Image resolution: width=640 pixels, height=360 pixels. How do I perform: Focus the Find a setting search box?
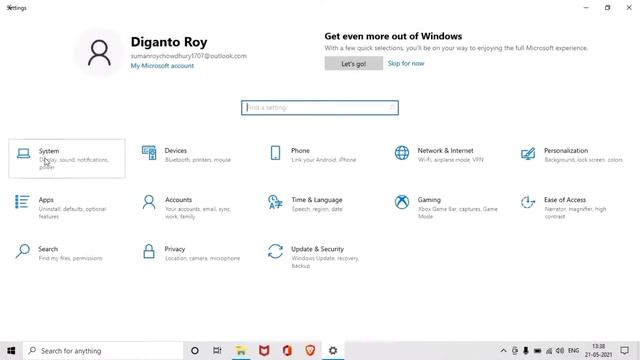[x=320, y=108]
